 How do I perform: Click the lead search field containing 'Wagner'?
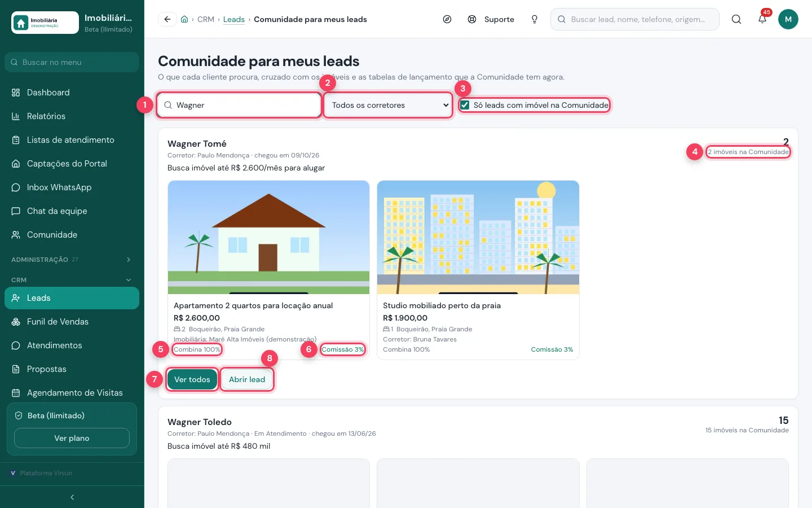click(x=239, y=105)
